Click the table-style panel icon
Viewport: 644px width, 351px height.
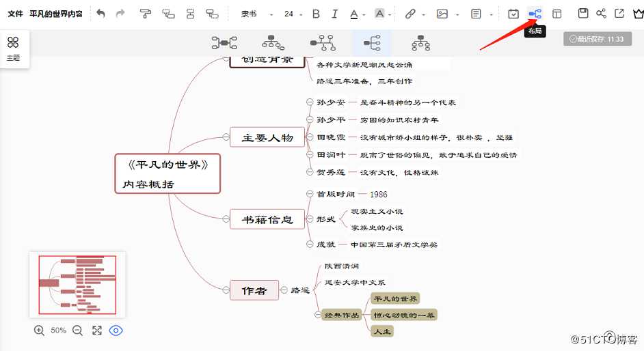pos(556,14)
